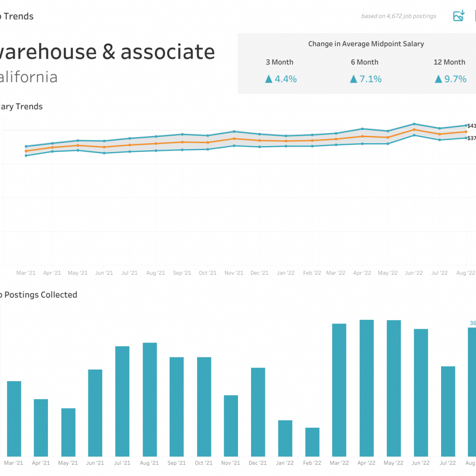
Task: Pick the Sep '21 job postings bar
Action: click(x=177, y=407)
